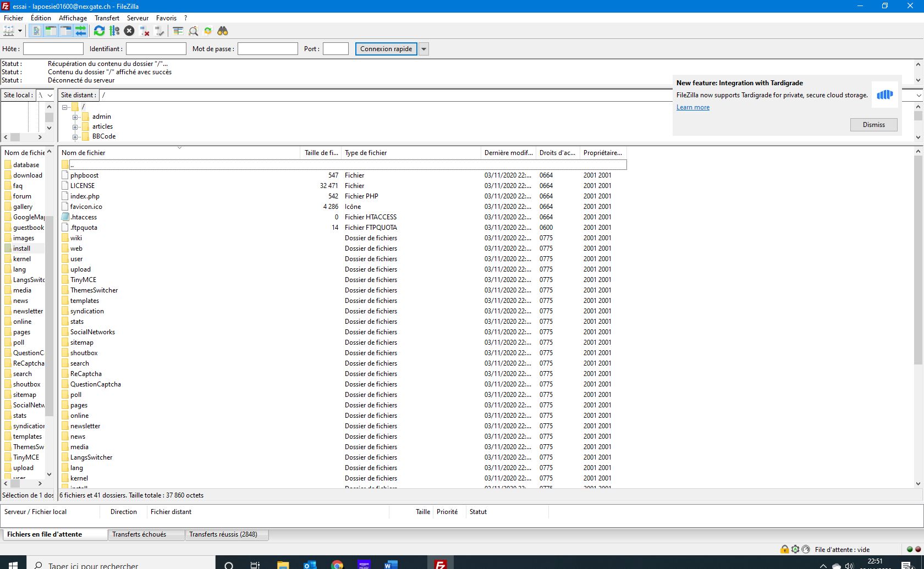Click the speed limit gauge icon
The image size is (924, 569).
806,549
